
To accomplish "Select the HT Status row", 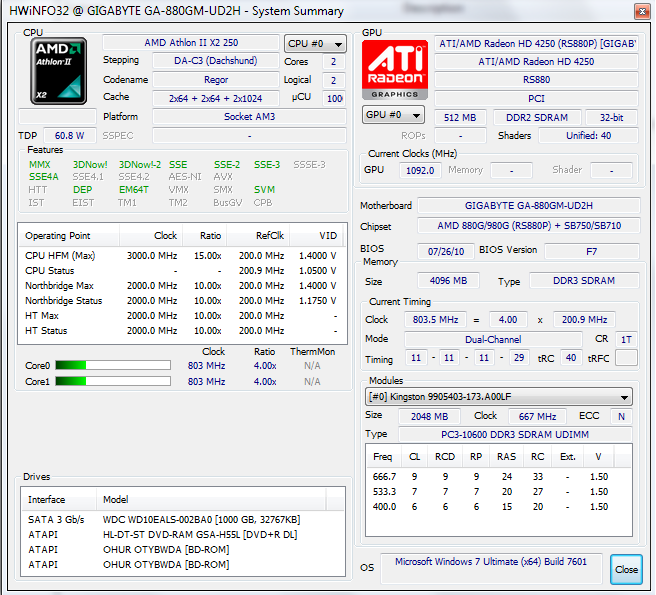I will 181,331.
